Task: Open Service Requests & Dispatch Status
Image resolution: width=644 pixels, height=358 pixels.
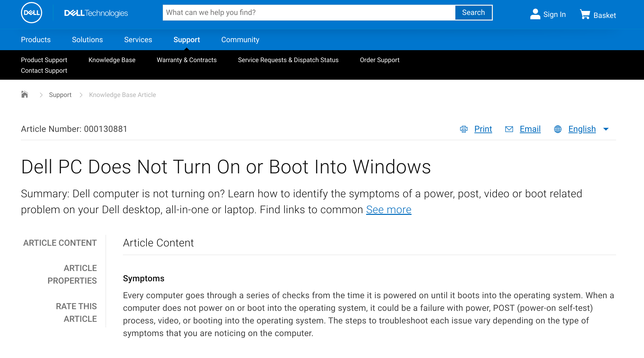Action: (288, 60)
